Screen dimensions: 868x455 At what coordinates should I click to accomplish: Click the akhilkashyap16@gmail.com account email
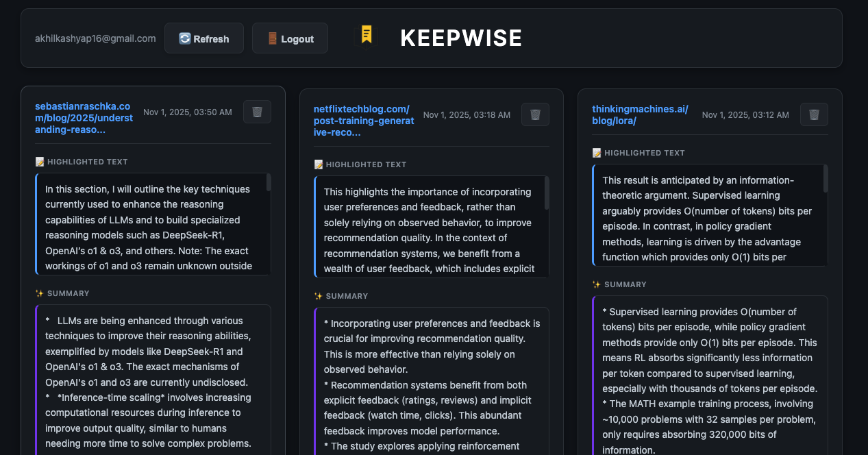95,38
